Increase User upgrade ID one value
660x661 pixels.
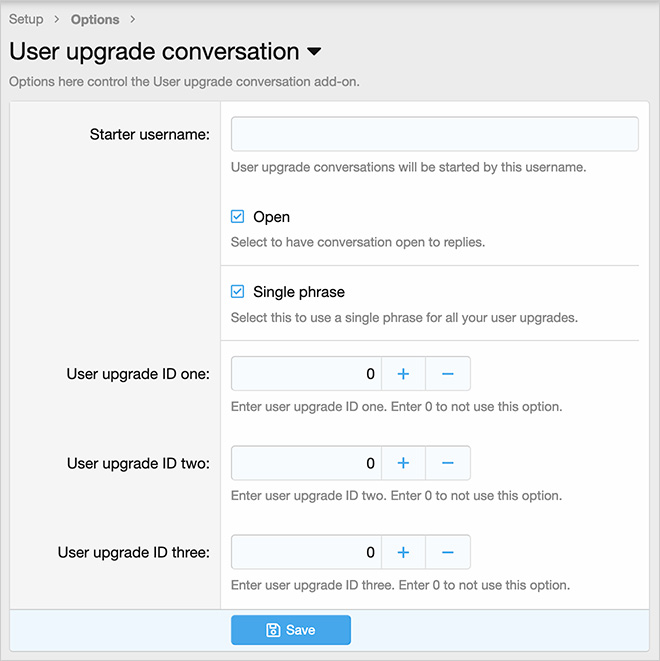coord(404,374)
